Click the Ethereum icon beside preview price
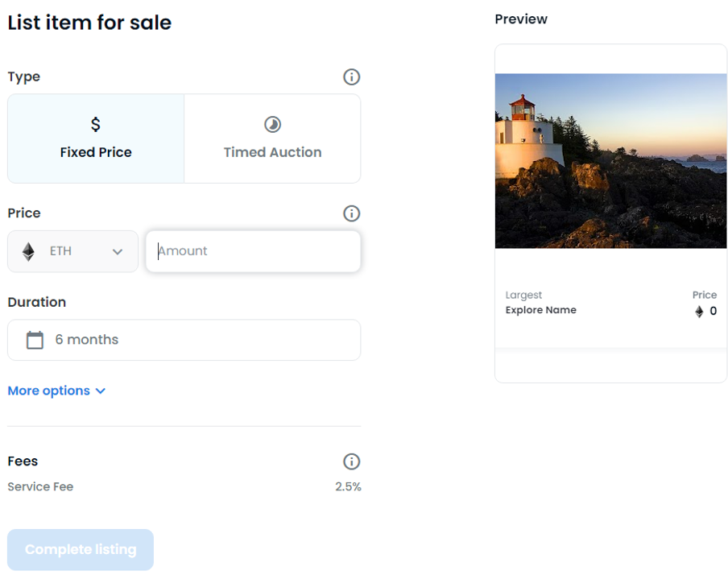Viewport: 728px width, 579px height. [x=699, y=312]
